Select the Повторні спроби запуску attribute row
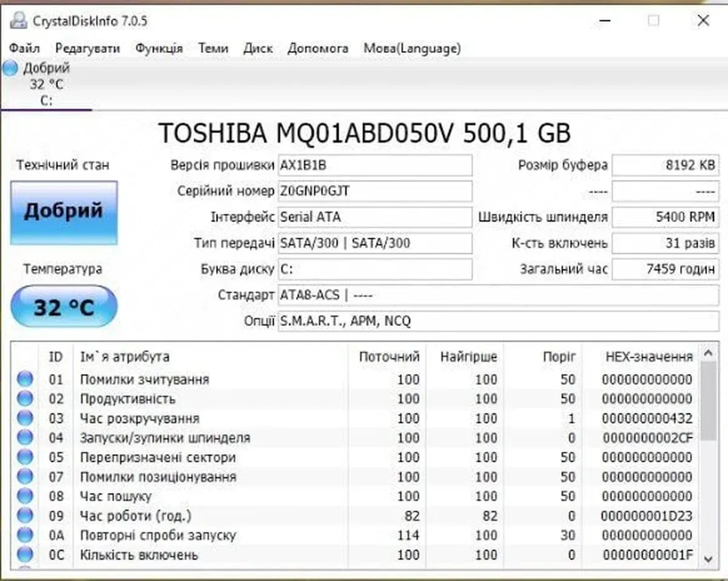 [x=158, y=535]
